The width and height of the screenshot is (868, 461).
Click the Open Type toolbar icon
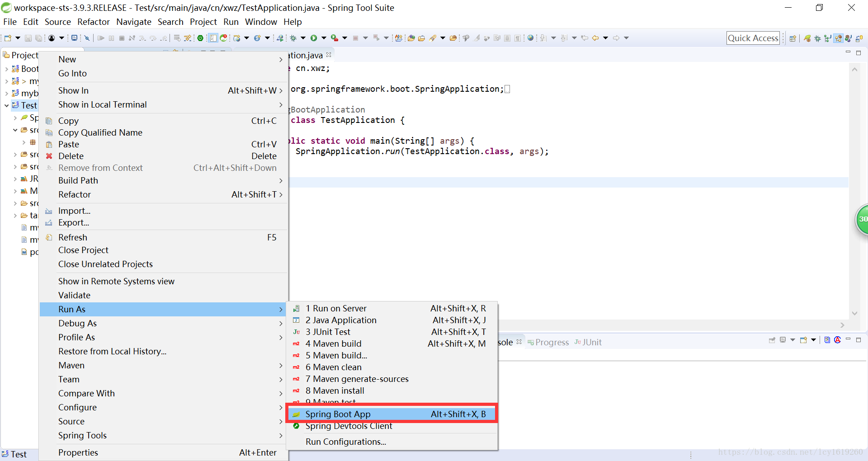(x=411, y=38)
